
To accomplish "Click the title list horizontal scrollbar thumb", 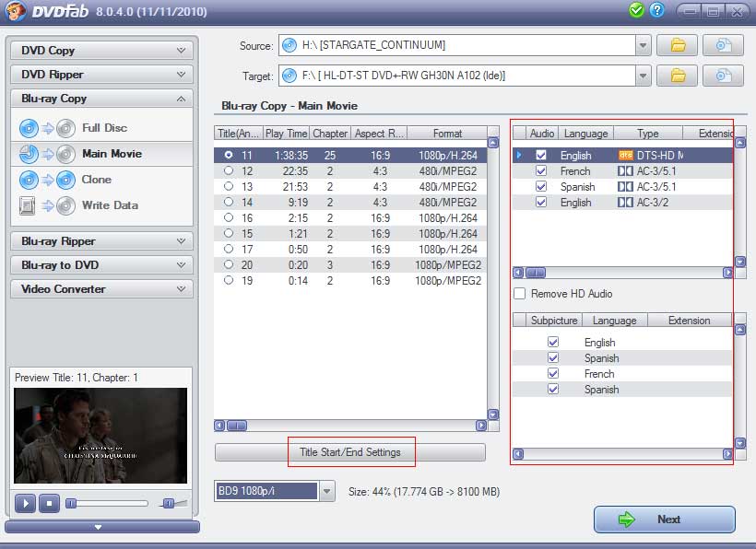I will pyautogui.click(x=237, y=426).
